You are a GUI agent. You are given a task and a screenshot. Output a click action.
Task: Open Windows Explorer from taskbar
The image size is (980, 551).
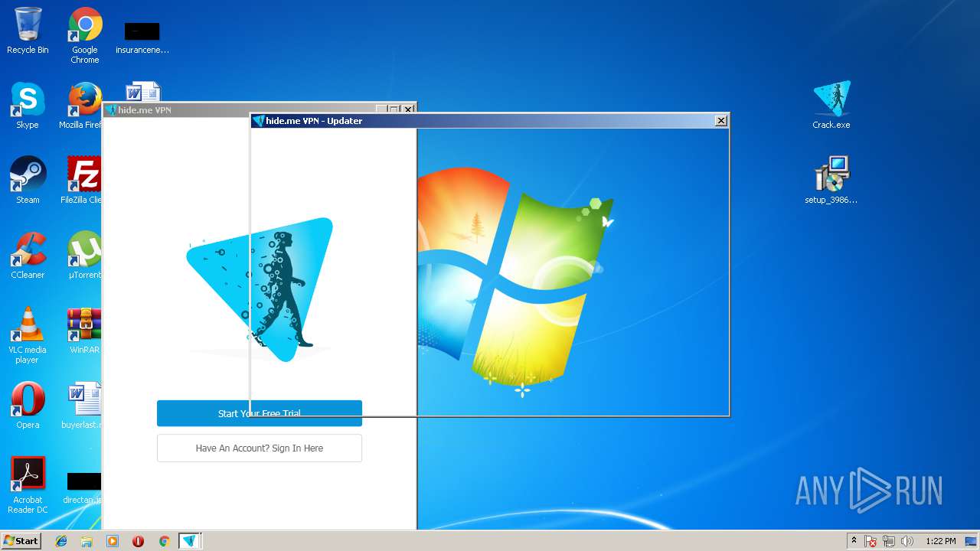click(x=87, y=541)
